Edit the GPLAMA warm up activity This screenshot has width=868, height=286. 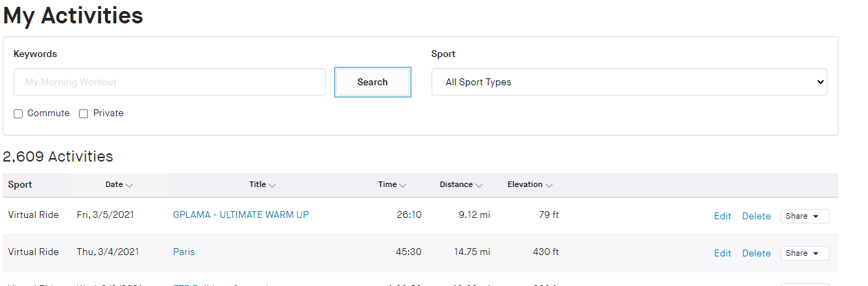coord(722,217)
